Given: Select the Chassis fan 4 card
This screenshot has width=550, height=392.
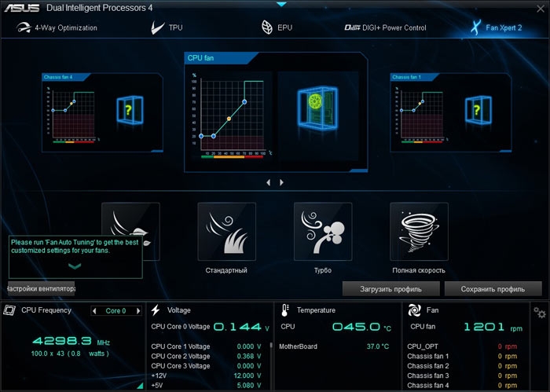Looking at the screenshot, I should (102, 112).
